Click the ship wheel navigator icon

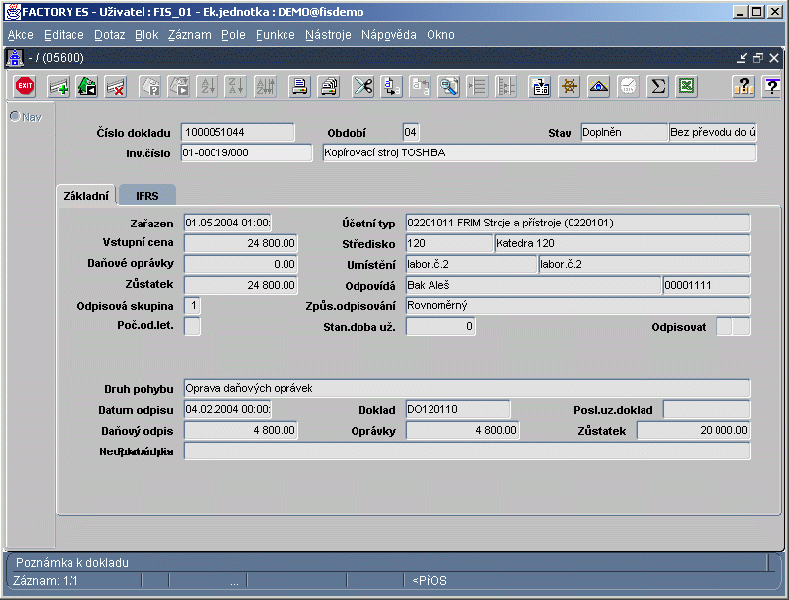pyautogui.click(x=569, y=87)
